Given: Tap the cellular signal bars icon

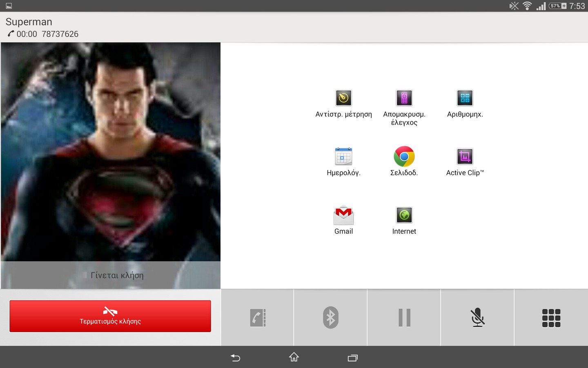Looking at the screenshot, I should 541,6.
